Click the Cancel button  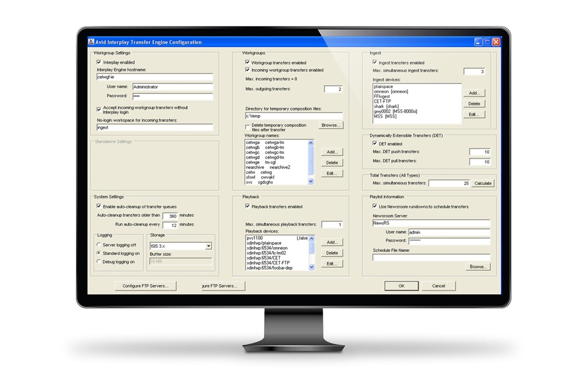(439, 285)
